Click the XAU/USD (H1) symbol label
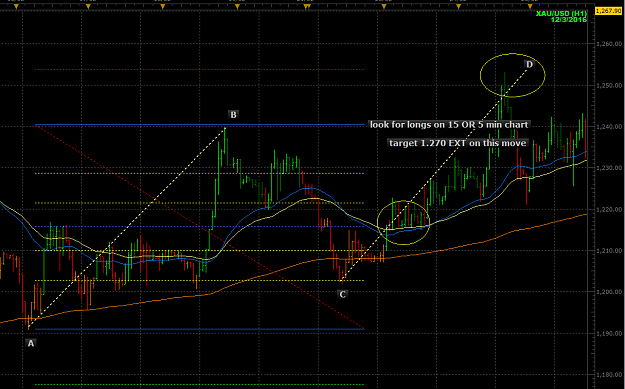This screenshot has width=625, height=389. click(561, 13)
